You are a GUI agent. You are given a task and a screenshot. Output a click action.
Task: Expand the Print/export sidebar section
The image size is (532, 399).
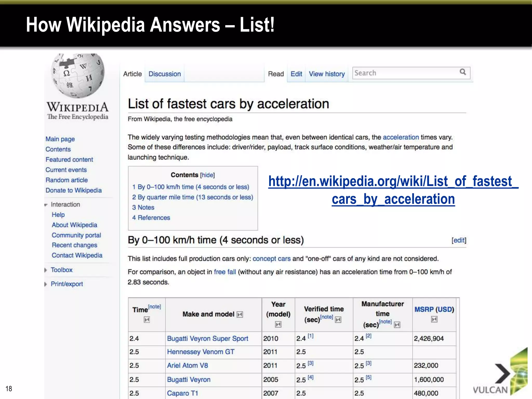(x=46, y=284)
